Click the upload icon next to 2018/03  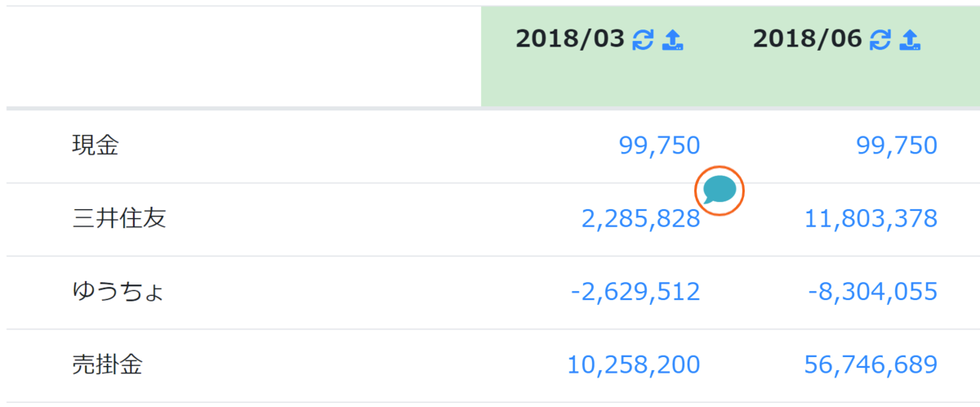click(x=672, y=39)
